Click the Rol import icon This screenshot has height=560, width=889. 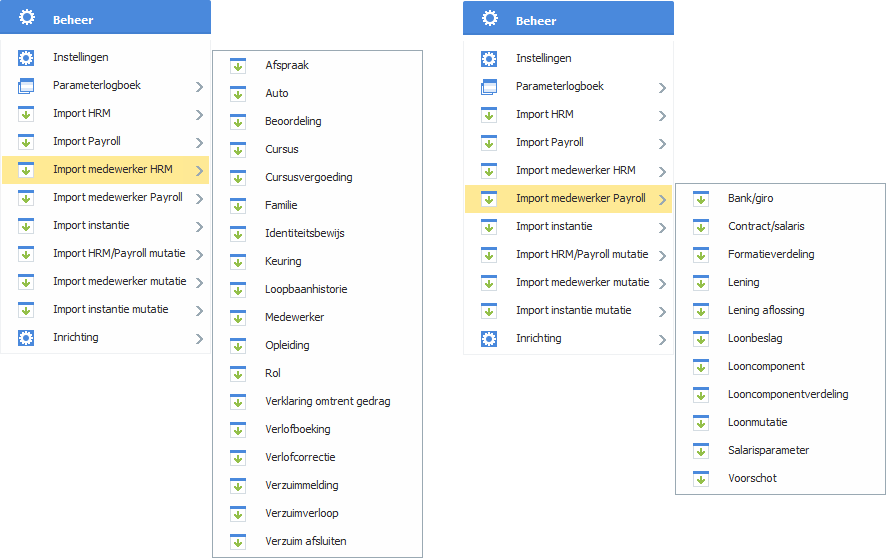point(238,374)
